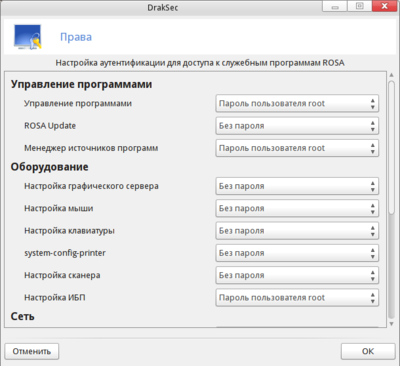This screenshot has height=366, width=400.
Task: Open the Настройка клавиатуры password dropdown
Action: click(297, 231)
